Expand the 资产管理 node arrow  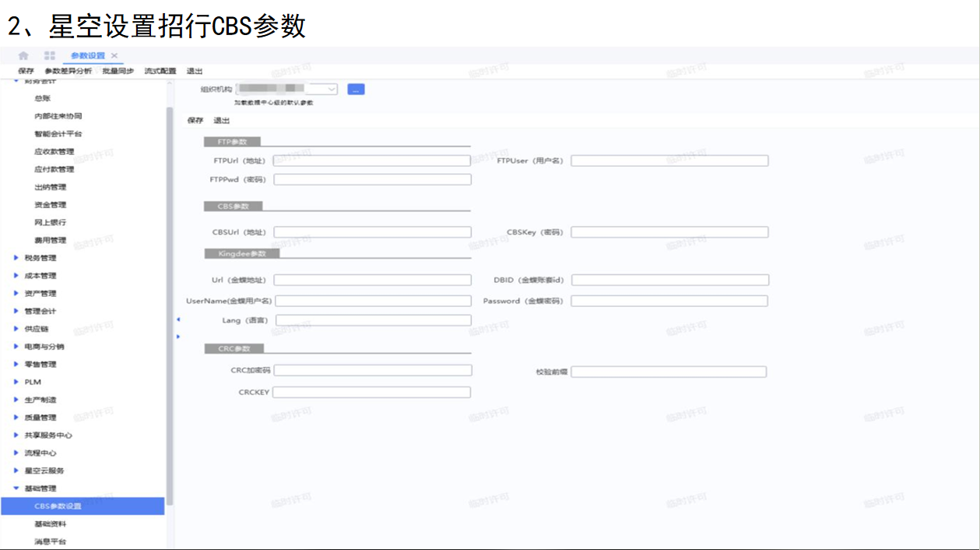coord(16,294)
